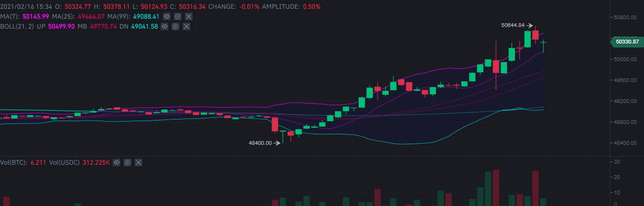
Task: Click the high marker label 50644.84
Action: coord(513,25)
